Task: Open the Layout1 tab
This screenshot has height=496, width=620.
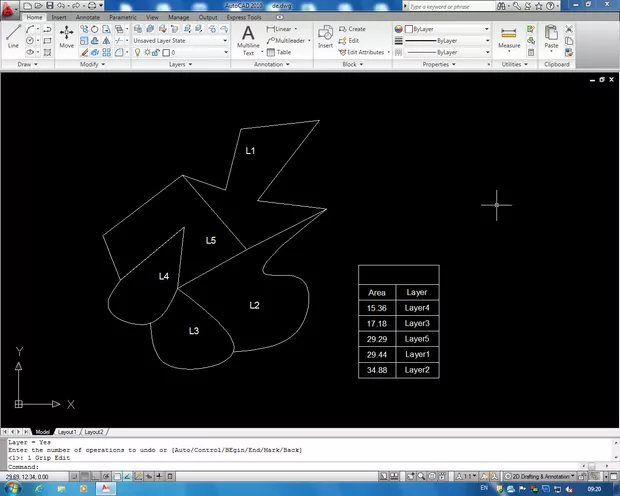Action: (67, 432)
